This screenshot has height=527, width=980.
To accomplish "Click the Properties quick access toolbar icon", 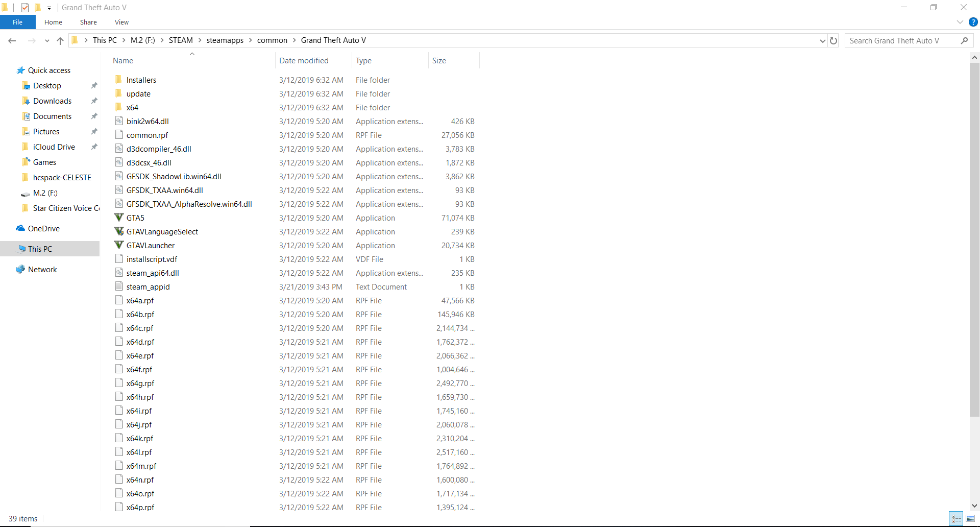I will click(x=25, y=8).
